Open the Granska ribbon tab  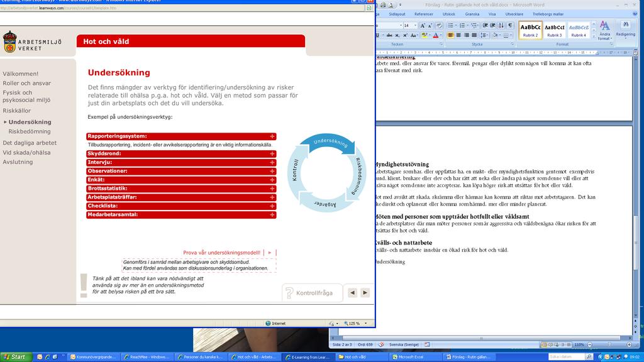click(472, 14)
